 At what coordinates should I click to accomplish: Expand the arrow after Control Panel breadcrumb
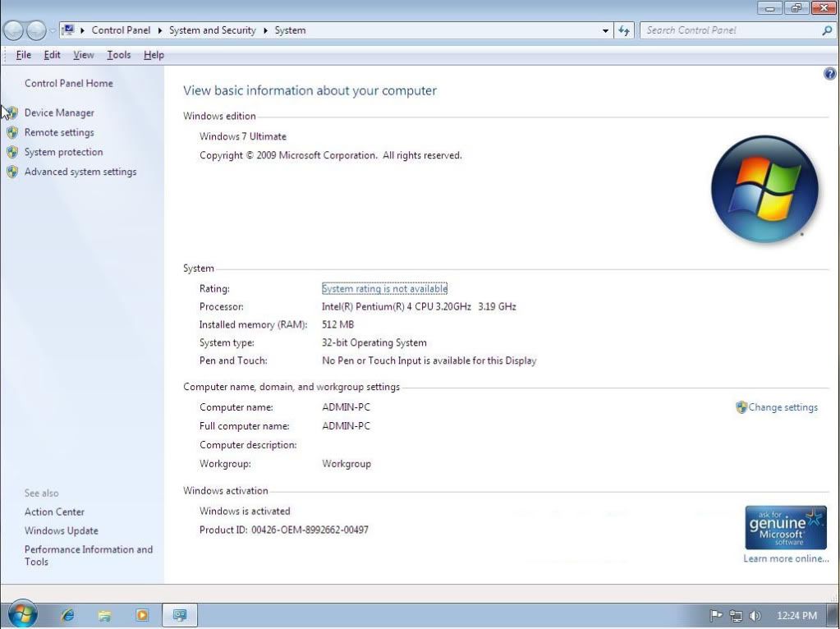pos(159,30)
